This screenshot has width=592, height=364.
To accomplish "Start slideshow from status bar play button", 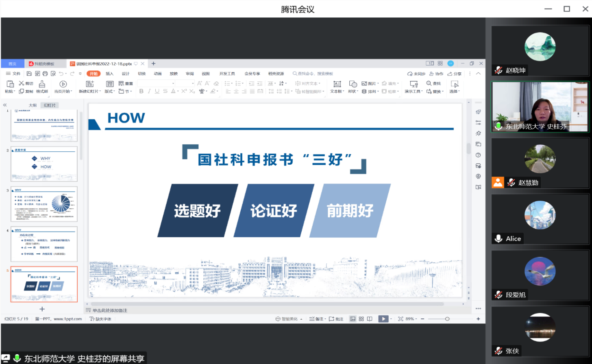I will [383, 319].
